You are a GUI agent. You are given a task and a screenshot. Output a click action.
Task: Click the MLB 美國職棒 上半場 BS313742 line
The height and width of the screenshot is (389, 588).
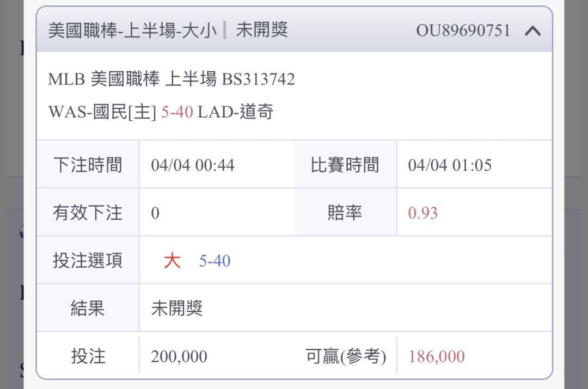(171, 79)
